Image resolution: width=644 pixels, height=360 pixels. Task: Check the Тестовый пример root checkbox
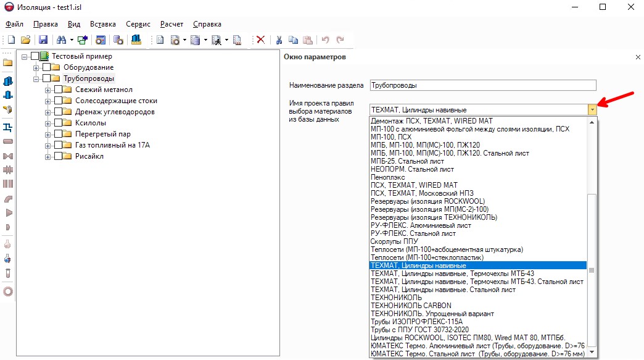point(35,56)
